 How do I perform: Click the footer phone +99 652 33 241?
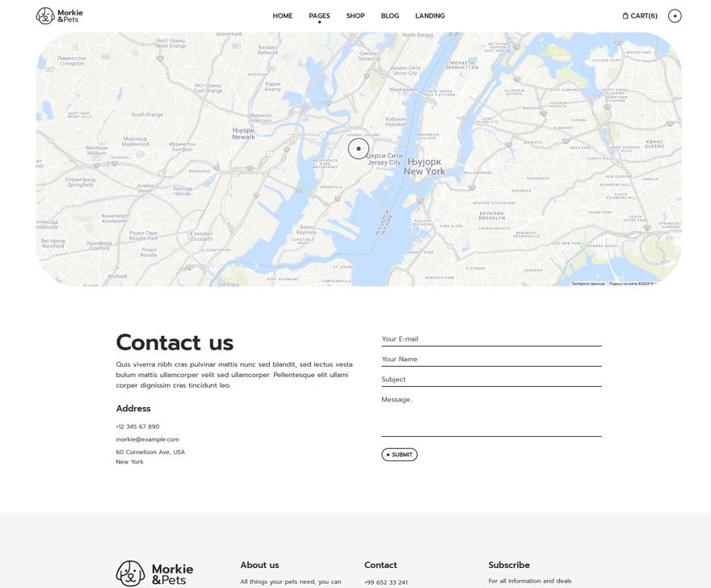click(386, 582)
